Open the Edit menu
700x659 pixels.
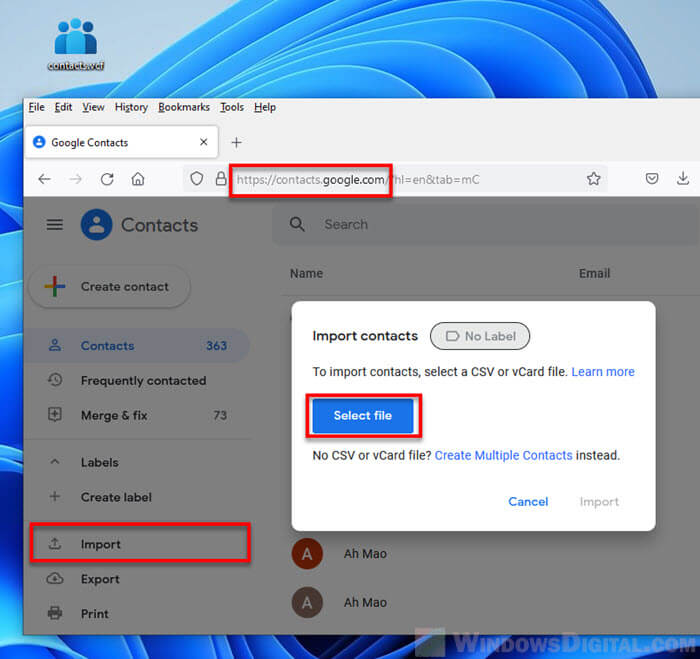click(x=63, y=107)
